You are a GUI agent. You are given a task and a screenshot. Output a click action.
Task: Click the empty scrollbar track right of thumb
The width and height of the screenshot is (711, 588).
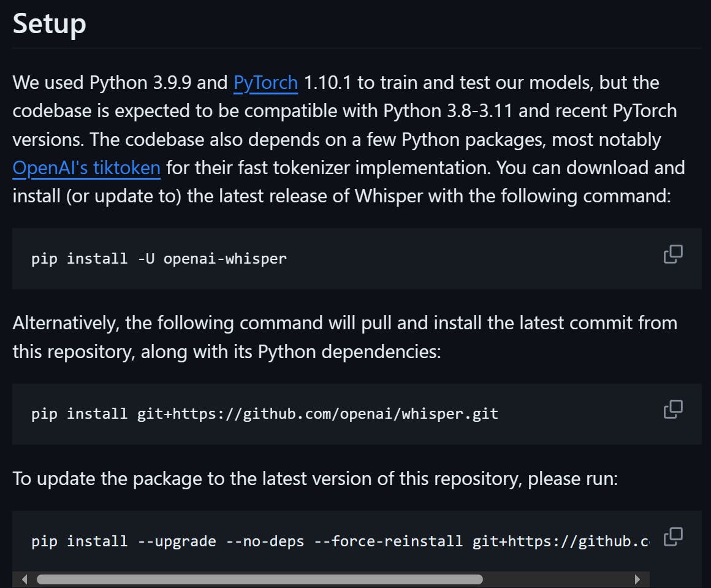(557, 579)
